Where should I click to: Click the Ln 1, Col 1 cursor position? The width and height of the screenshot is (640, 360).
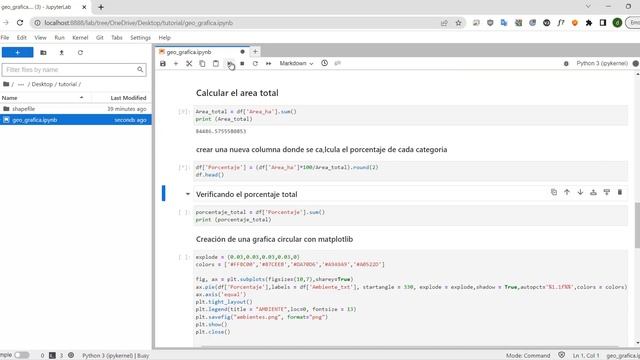(586, 356)
